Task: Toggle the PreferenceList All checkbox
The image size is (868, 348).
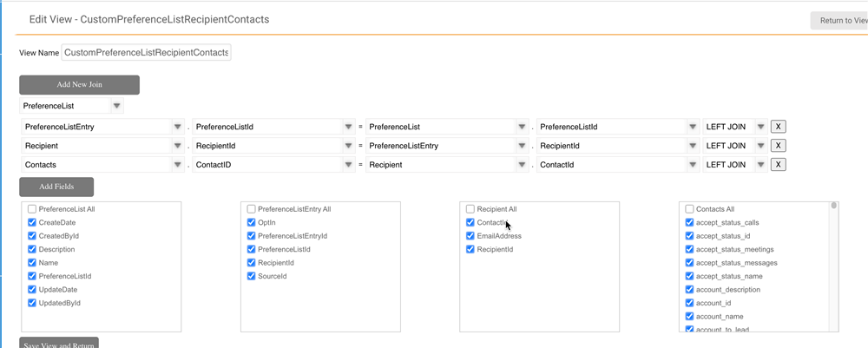Action: click(32, 209)
